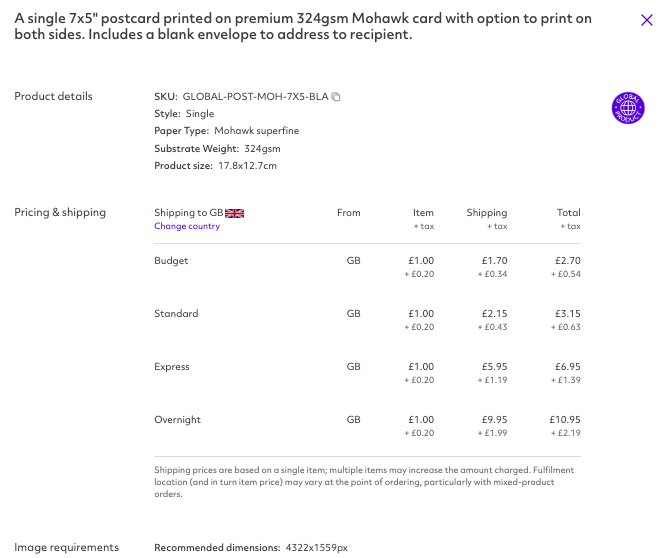Click the Budget total price £2.70
Image resolution: width=670 pixels, height=558 pixels.
point(567,261)
